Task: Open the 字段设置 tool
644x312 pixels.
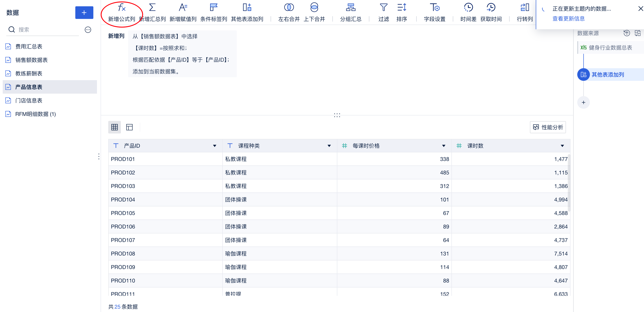Action: click(435, 8)
